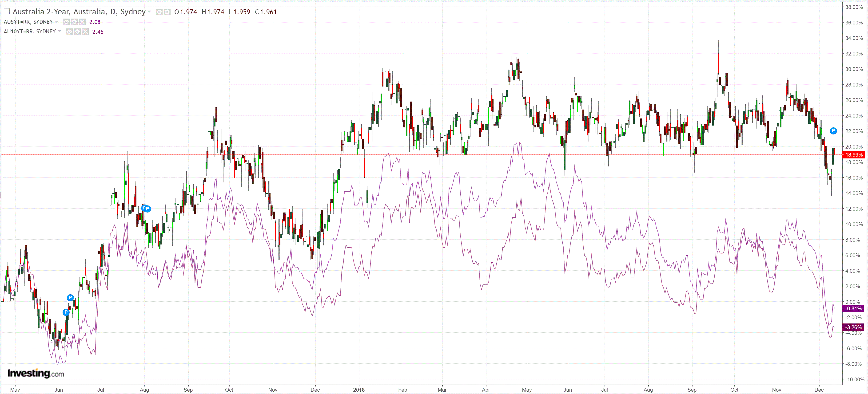
Task: Expand AU5YT=RR series dropdown arrow
Action: [57, 22]
